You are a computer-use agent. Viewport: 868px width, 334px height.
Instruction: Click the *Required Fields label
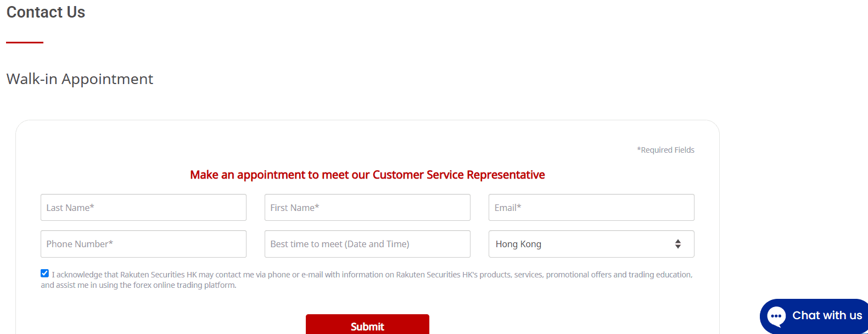pyautogui.click(x=665, y=149)
